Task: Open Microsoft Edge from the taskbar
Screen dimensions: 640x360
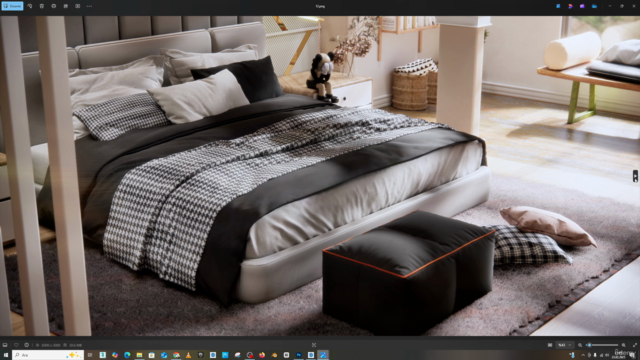Action: pos(127,355)
